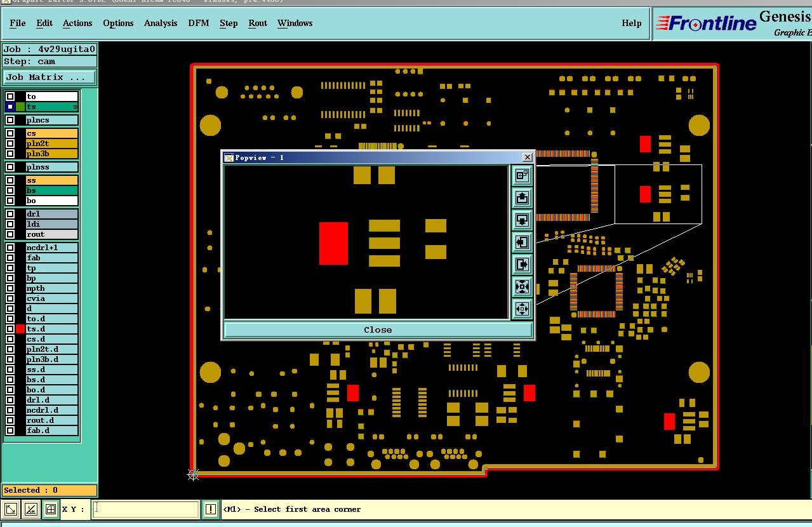The width and height of the screenshot is (812, 527).
Task: Toggle the checkbox for layer npth
Action: tap(10, 288)
